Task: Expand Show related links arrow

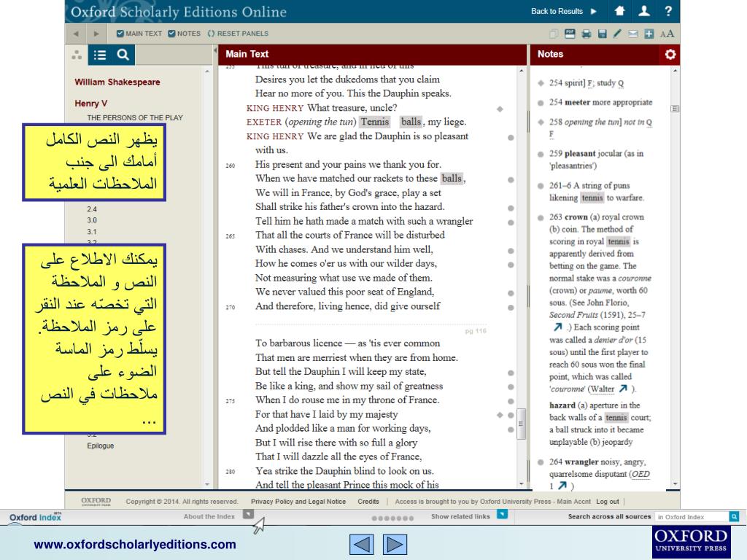Action: 502,514
